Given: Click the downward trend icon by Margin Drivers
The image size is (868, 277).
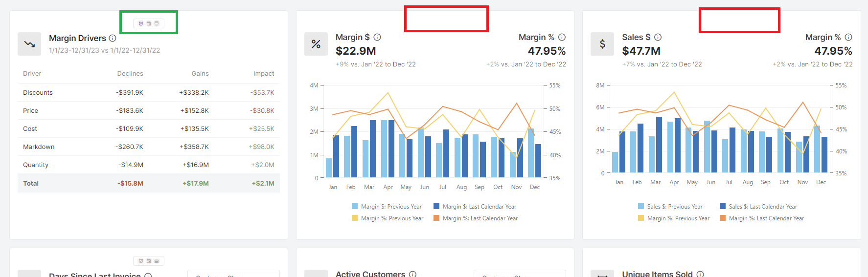Looking at the screenshot, I should 29,44.
